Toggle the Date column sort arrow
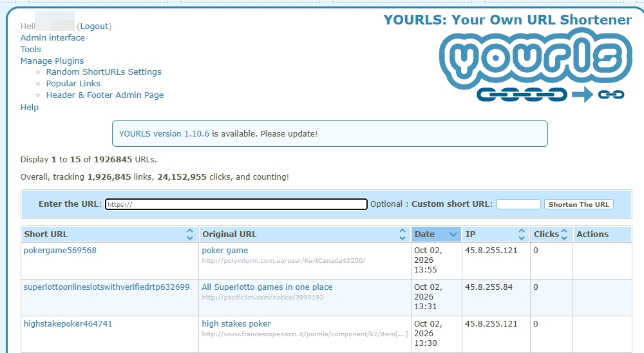644x353 pixels. click(x=453, y=234)
